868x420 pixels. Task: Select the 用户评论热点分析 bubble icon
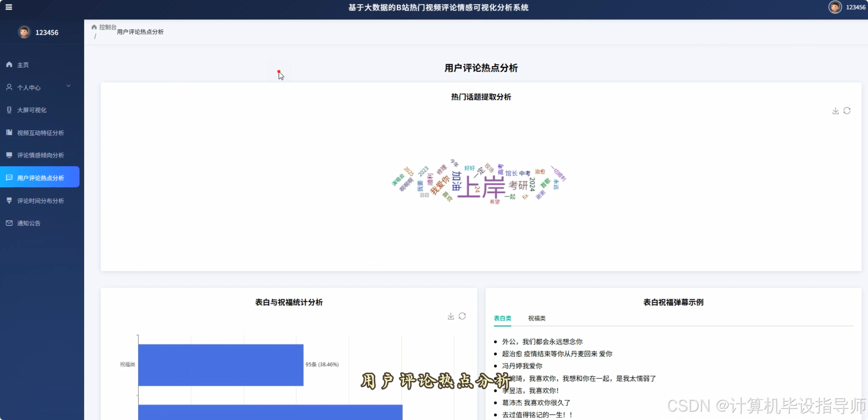[x=9, y=177]
